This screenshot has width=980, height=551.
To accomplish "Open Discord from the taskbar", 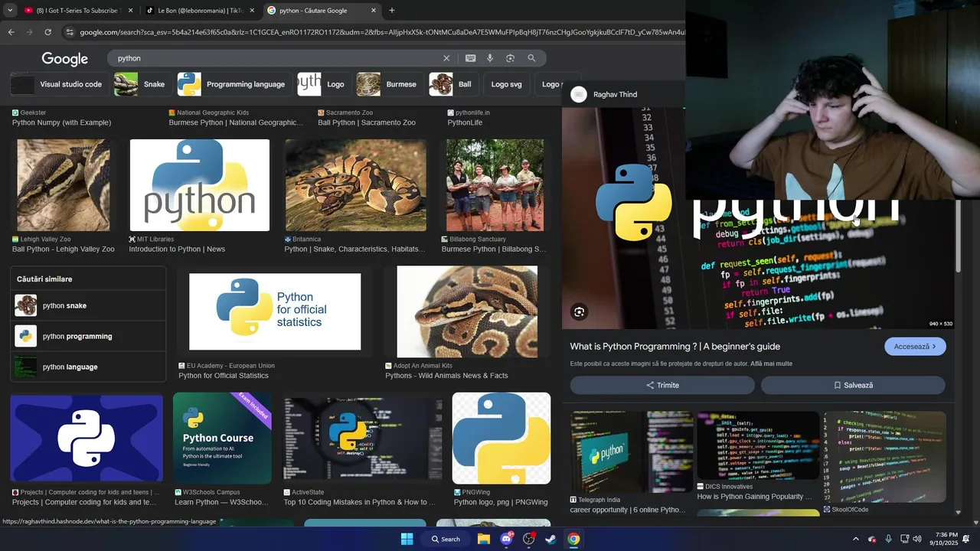I will [x=506, y=539].
